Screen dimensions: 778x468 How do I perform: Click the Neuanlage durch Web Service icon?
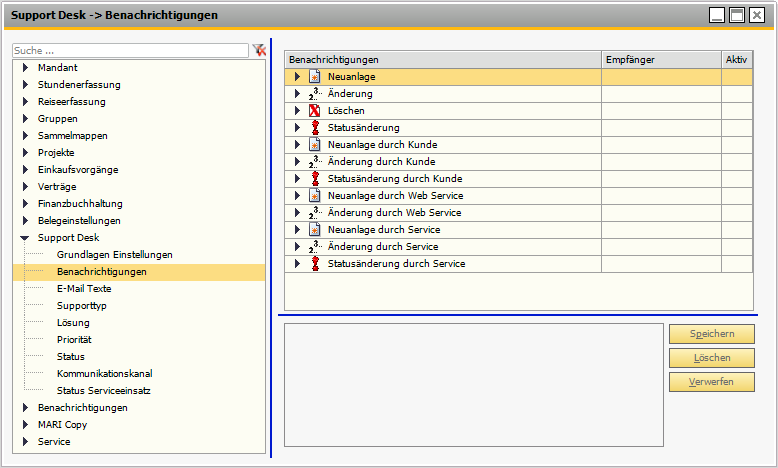(x=315, y=196)
